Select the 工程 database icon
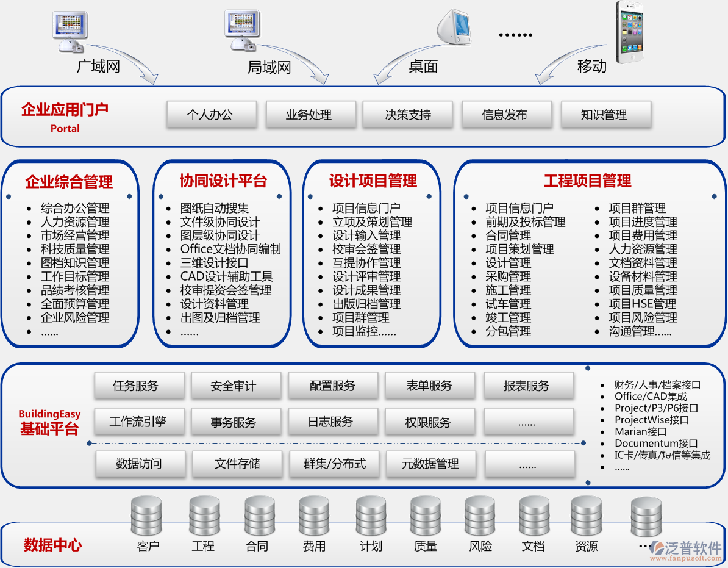Image resolution: width=728 pixels, height=568 pixels. tap(202, 516)
